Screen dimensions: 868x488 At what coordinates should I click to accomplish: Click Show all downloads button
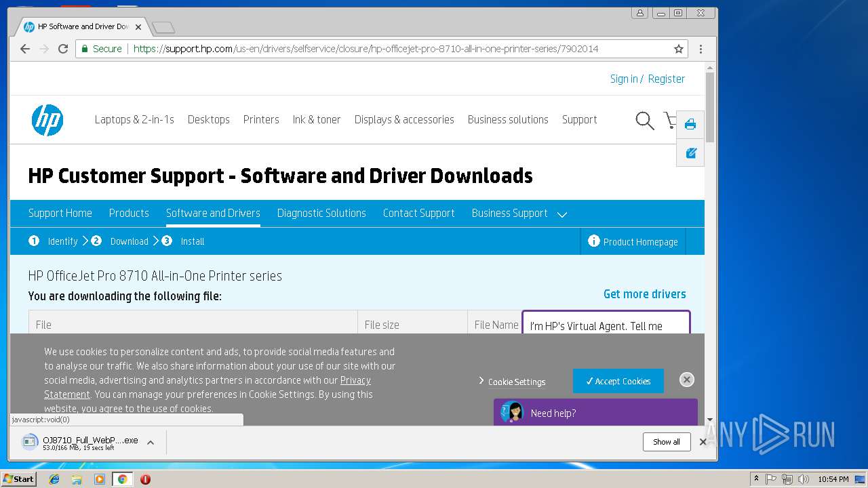click(x=667, y=442)
